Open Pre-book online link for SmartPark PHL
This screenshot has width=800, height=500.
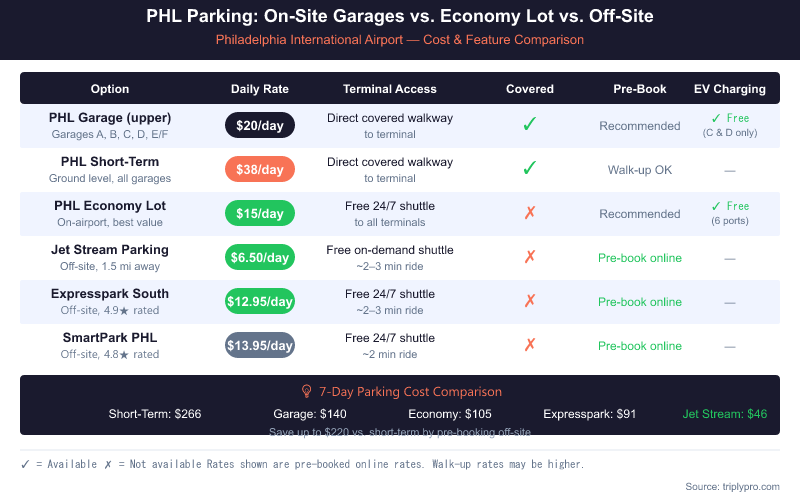point(640,346)
